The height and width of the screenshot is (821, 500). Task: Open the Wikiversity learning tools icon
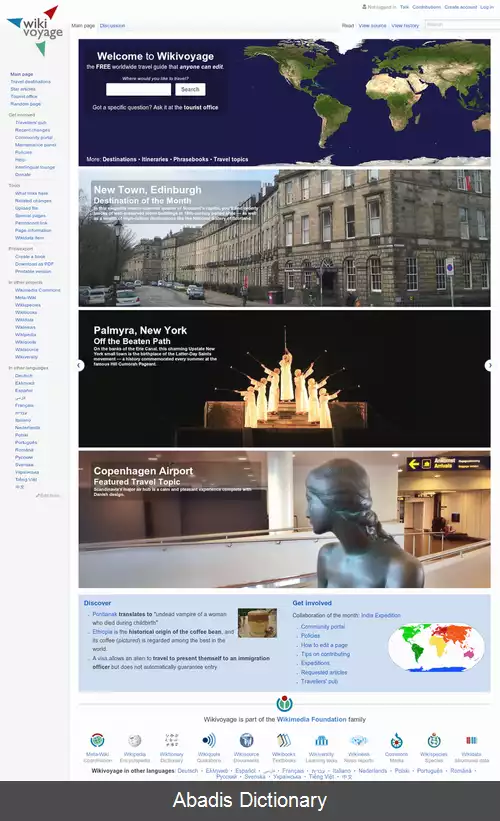pos(321,740)
